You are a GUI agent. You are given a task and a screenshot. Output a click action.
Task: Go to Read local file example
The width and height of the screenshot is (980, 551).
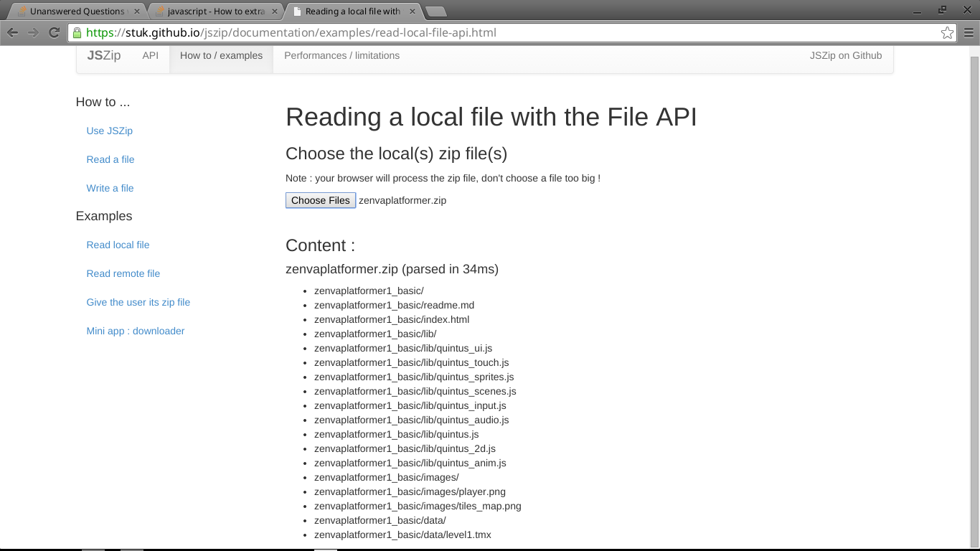pyautogui.click(x=118, y=245)
